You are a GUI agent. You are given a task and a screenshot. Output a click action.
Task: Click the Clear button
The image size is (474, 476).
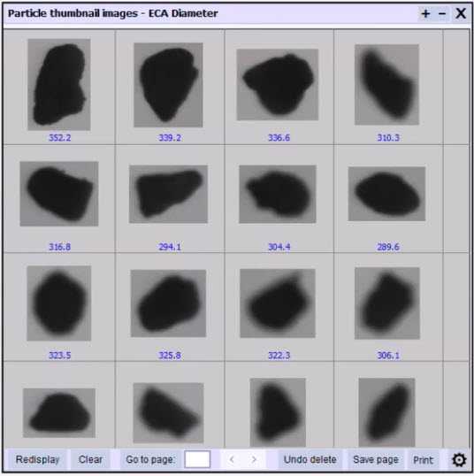(x=90, y=459)
